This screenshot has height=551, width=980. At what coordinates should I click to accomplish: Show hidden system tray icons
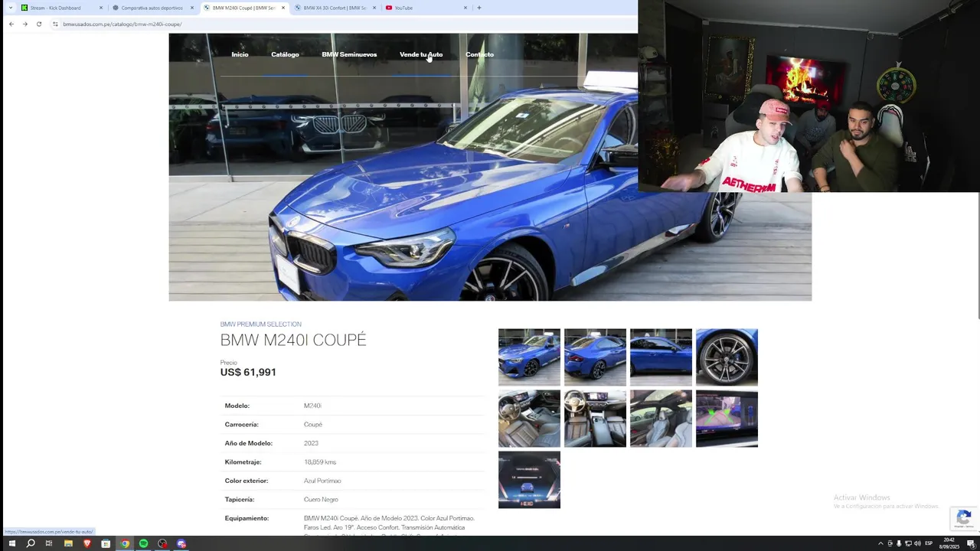[880, 543]
